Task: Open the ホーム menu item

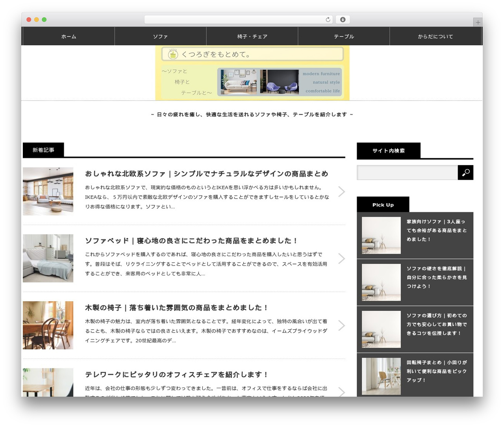Action: [69, 36]
